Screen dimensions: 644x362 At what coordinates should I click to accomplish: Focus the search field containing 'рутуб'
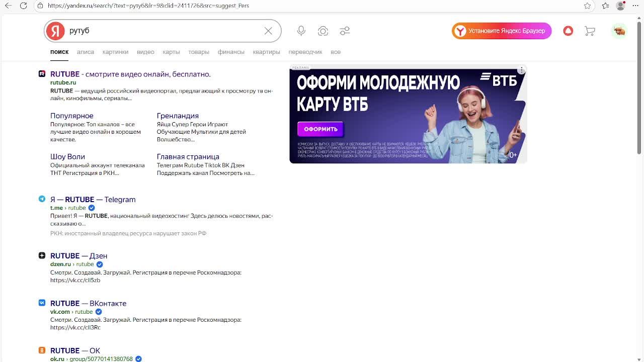pos(164,31)
